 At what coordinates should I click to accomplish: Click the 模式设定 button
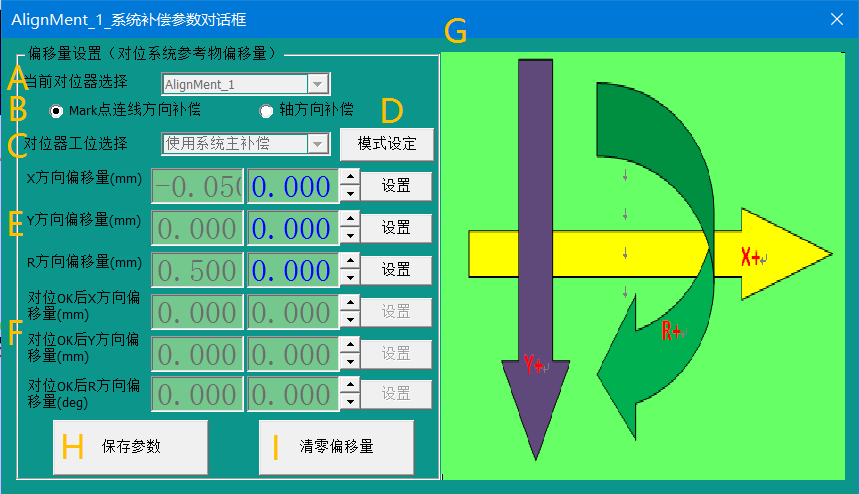[386, 144]
